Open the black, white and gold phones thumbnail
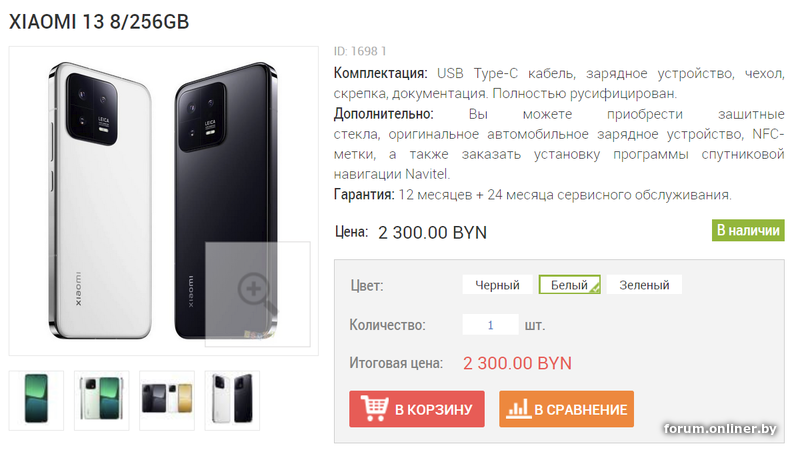 tap(167, 400)
